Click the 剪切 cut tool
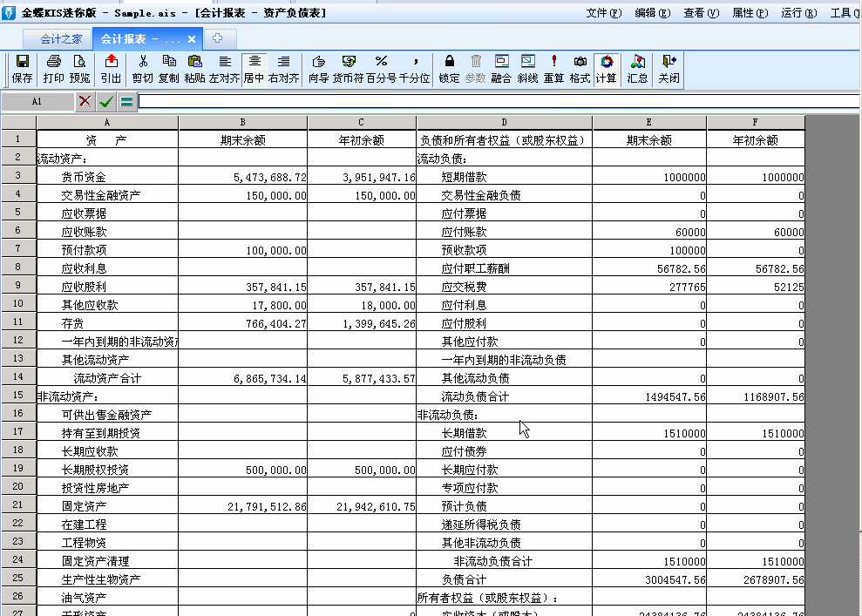This screenshot has height=616, width=862. (142, 69)
